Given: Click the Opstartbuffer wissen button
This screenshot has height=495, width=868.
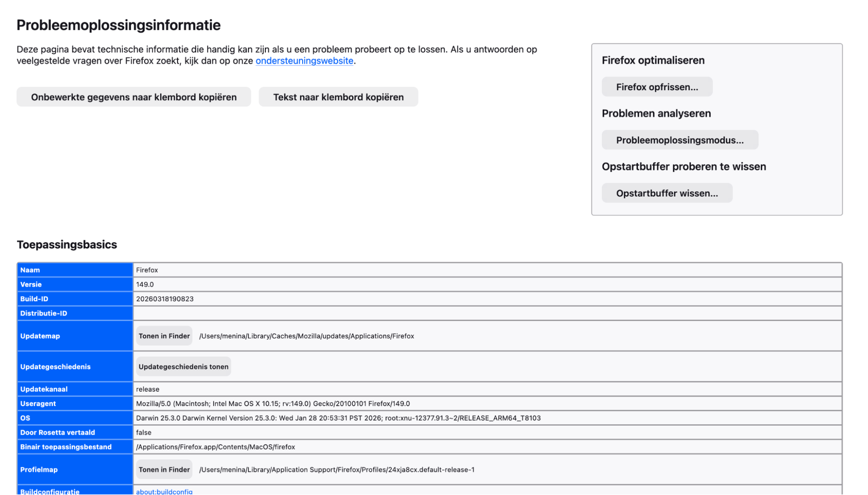Looking at the screenshot, I should click(x=667, y=193).
